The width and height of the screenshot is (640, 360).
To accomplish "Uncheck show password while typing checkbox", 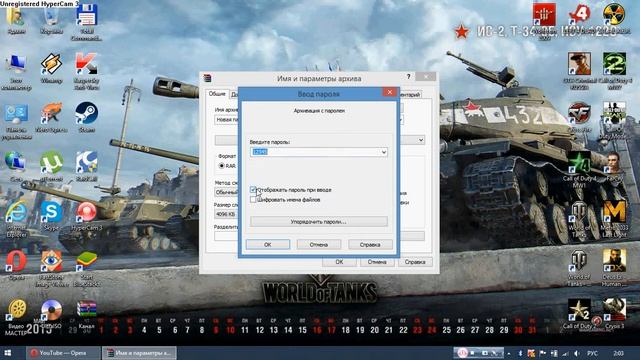I will 253,190.
